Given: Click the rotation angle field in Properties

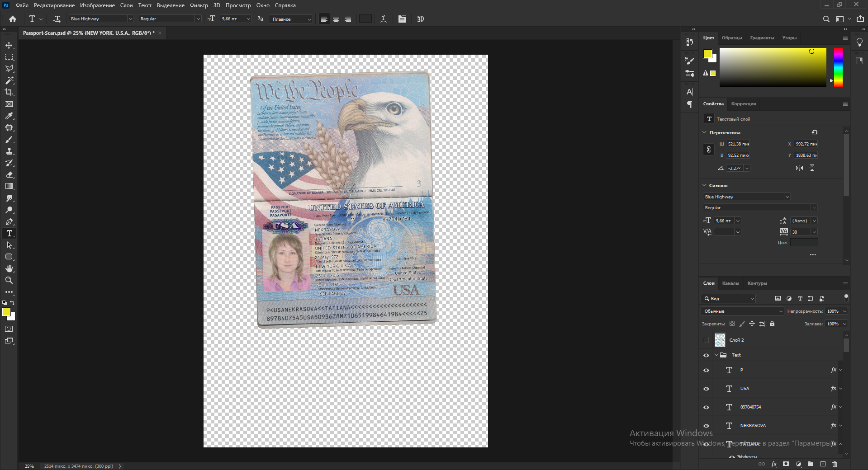Looking at the screenshot, I should (735, 168).
